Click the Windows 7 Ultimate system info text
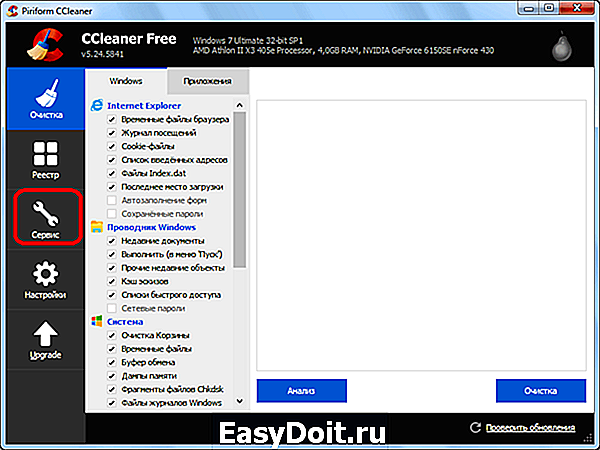The width and height of the screenshot is (600, 450). pyautogui.click(x=248, y=41)
